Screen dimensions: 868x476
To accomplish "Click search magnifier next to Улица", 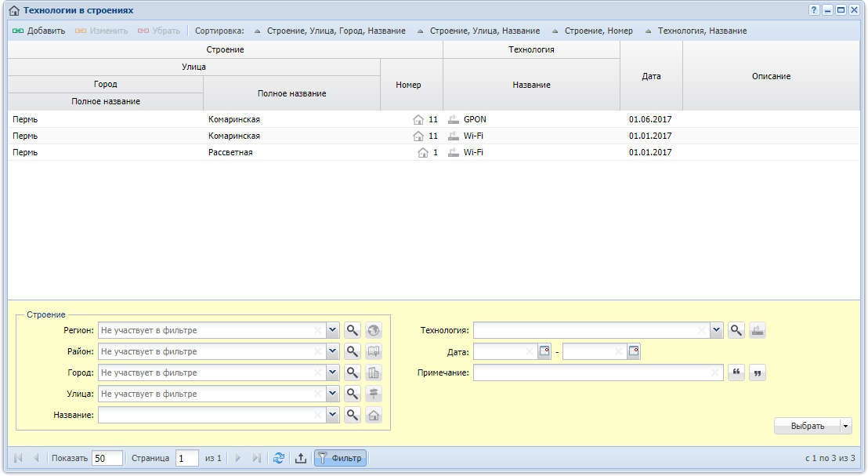I will tap(352, 394).
